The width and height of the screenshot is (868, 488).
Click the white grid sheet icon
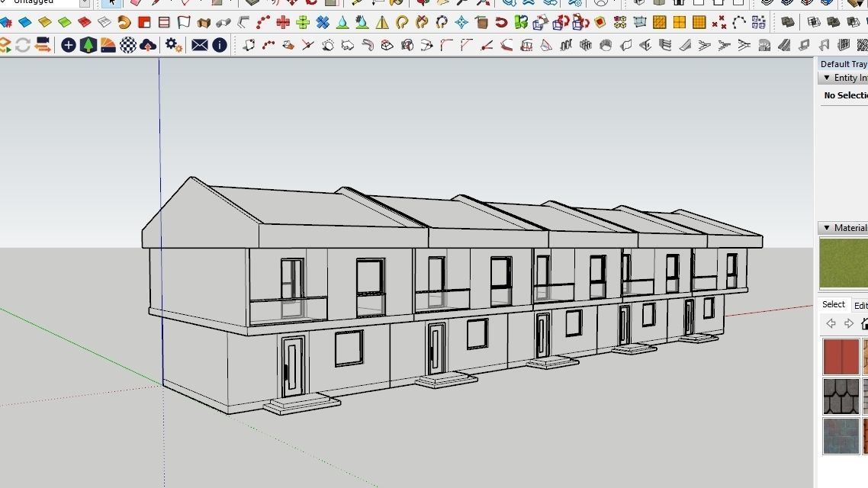click(x=104, y=22)
